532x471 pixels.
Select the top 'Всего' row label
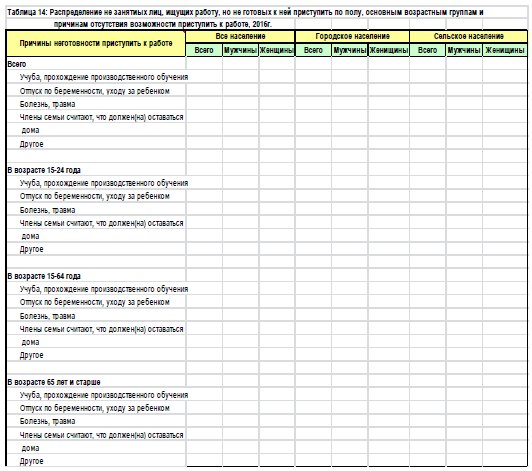click(x=17, y=64)
